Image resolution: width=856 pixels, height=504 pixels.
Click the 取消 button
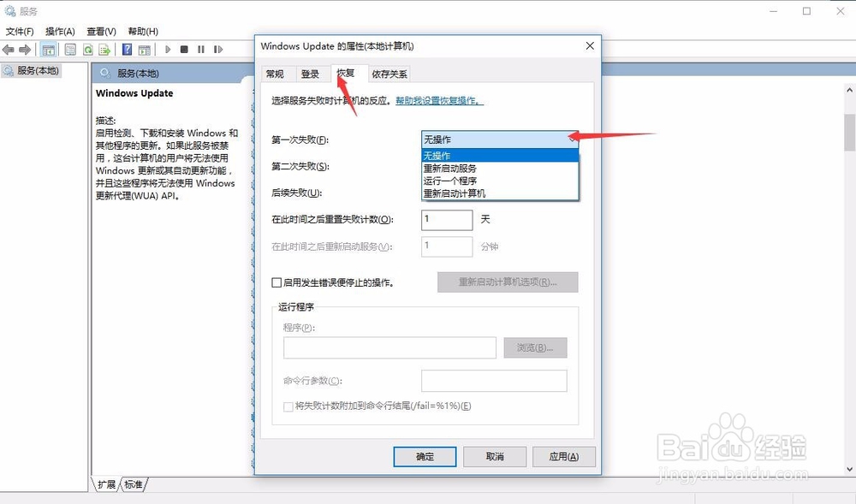(495, 457)
